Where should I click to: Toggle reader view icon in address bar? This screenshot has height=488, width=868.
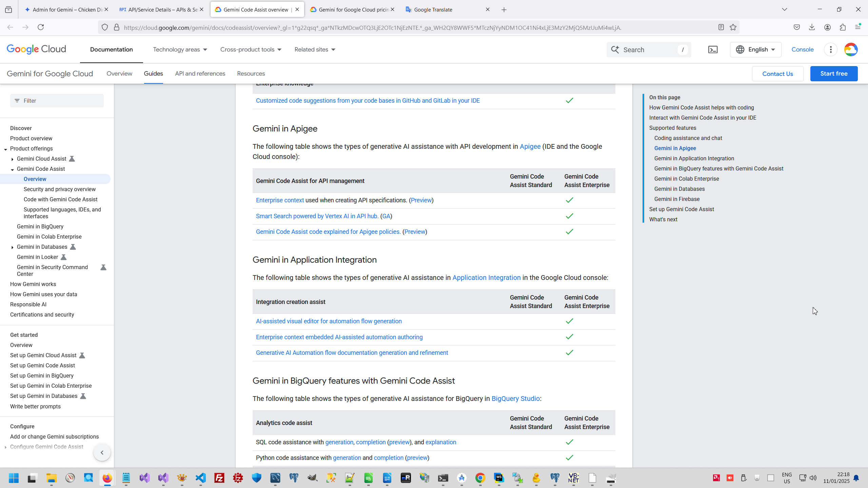click(721, 27)
